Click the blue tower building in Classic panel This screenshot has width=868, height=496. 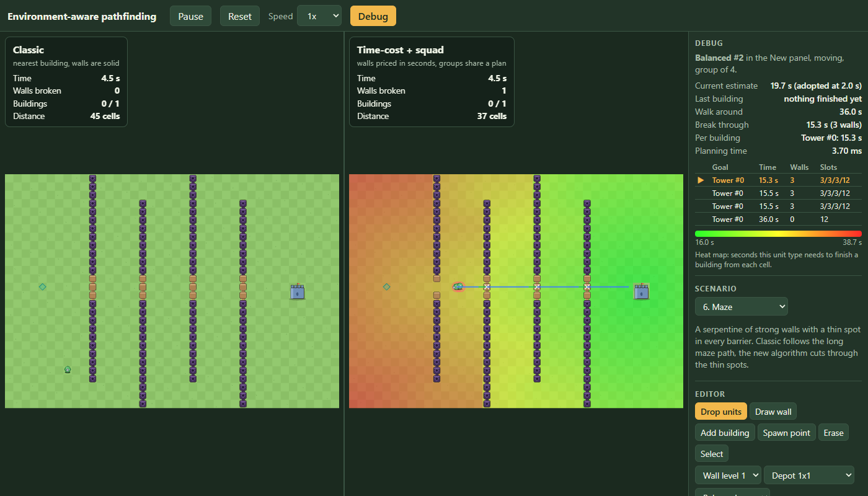pyautogui.click(x=298, y=291)
